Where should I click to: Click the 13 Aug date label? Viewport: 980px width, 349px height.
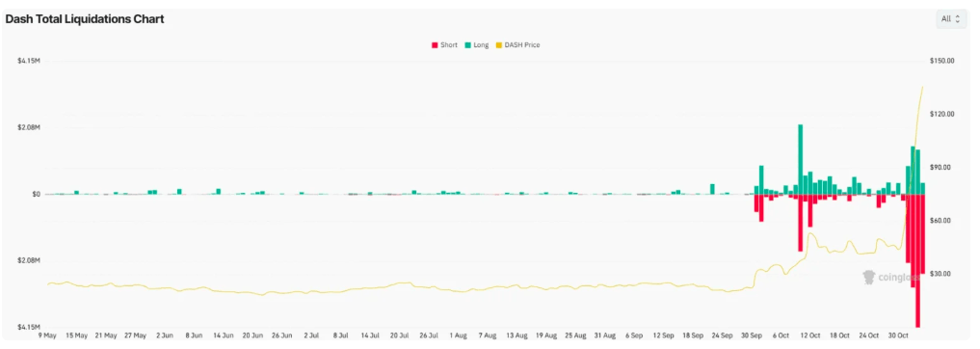tap(517, 336)
